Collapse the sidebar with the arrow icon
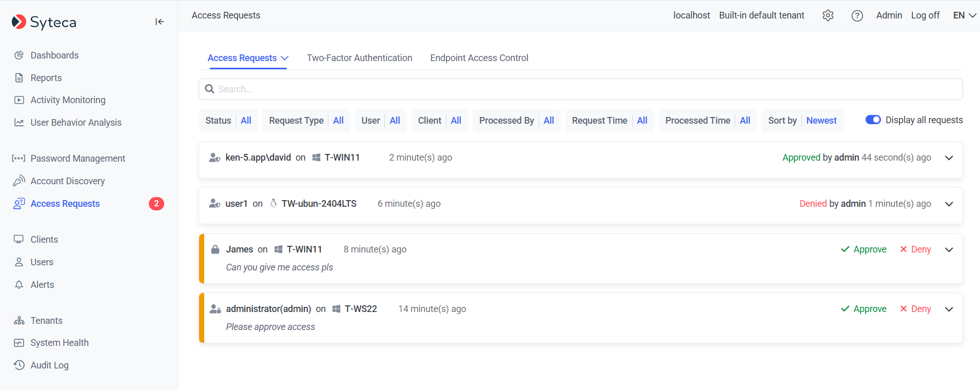This screenshot has height=390, width=980. [160, 22]
